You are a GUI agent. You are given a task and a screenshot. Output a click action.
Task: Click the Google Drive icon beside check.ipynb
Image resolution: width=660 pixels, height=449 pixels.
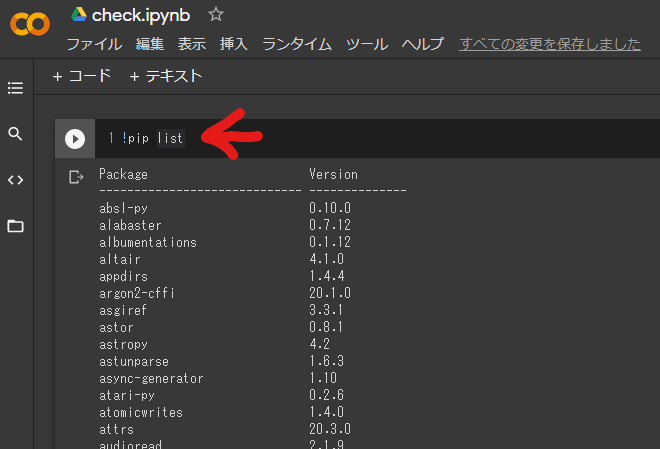click(79, 15)
